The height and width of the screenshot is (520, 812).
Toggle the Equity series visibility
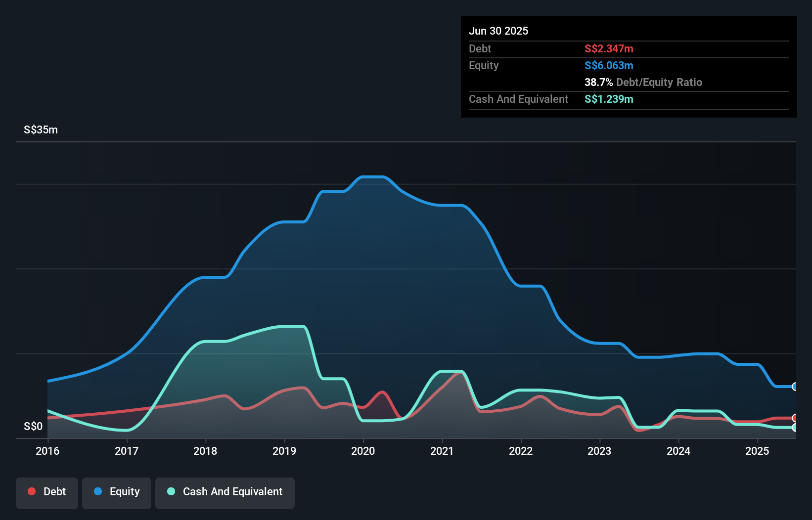116,492
